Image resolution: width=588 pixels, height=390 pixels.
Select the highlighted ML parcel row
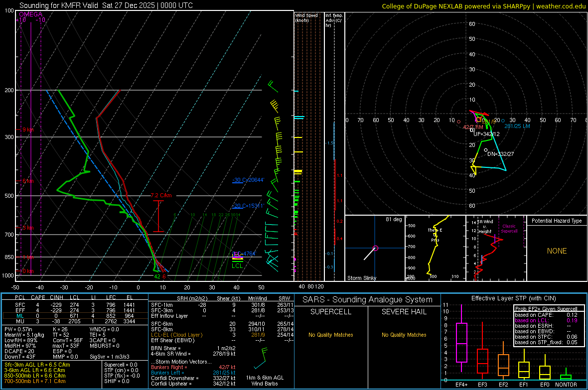coord(75,316)
